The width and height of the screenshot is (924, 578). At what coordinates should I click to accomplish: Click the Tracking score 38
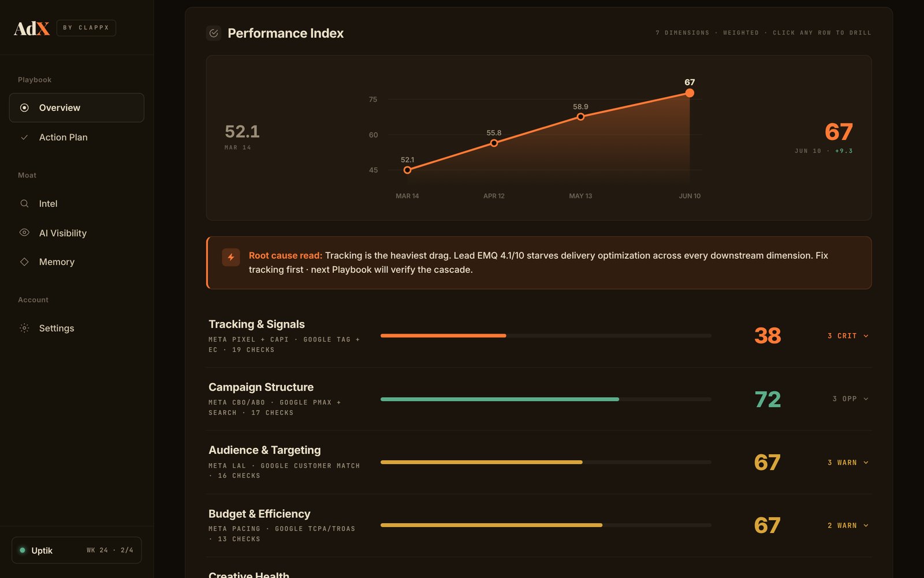click(x=767, y=336)
